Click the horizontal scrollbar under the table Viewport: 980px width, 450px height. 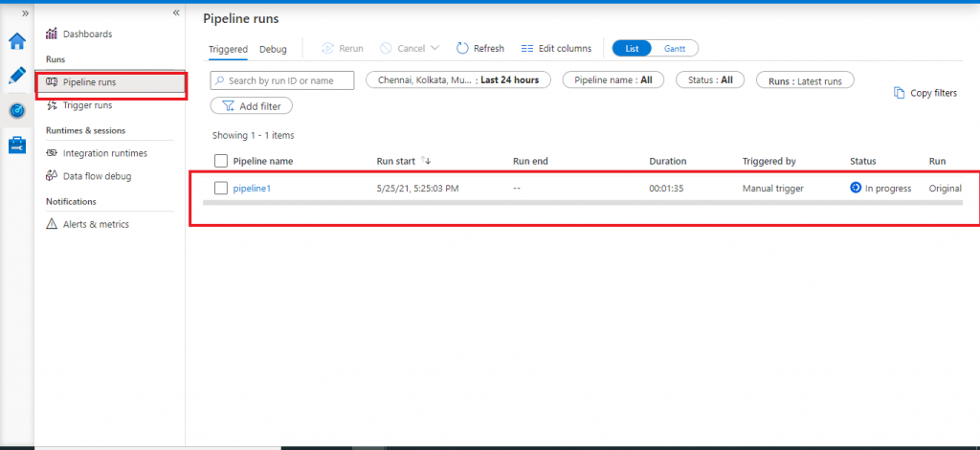(x=583, y=203)
